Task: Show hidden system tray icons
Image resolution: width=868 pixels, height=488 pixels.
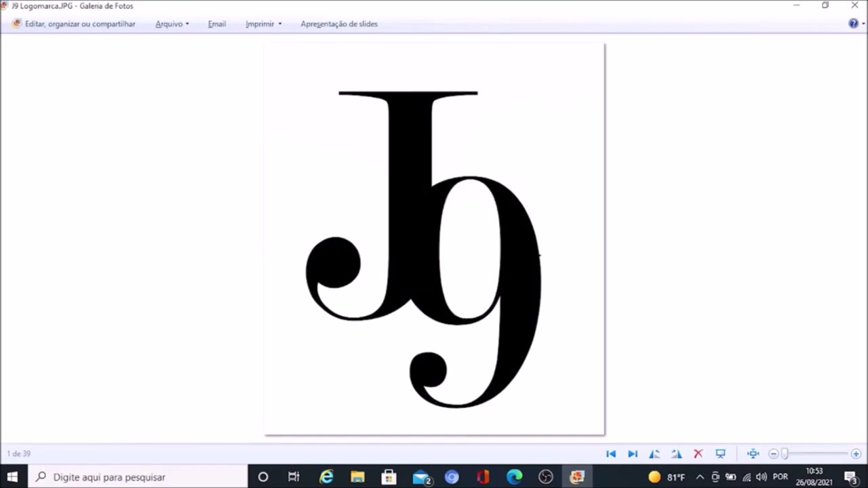Action: click(x=700, y=477)
